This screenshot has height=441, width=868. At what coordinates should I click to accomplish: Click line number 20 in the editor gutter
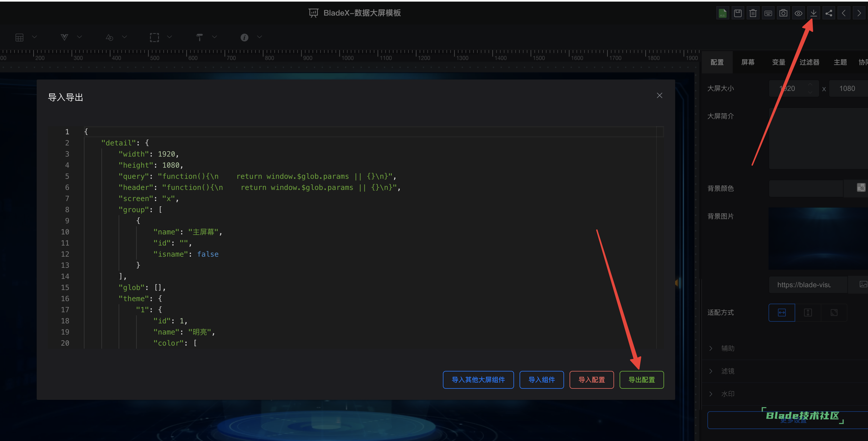click(x=65, y=343)
